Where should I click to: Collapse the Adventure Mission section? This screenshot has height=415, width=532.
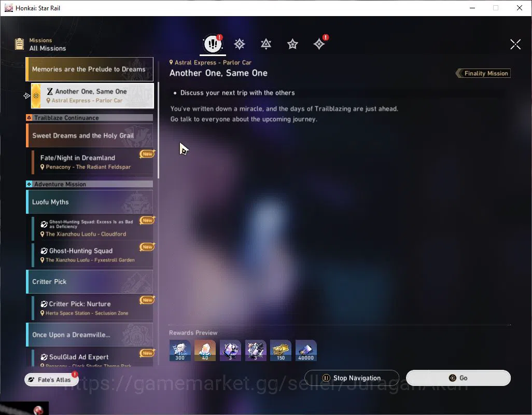[90, 184]
